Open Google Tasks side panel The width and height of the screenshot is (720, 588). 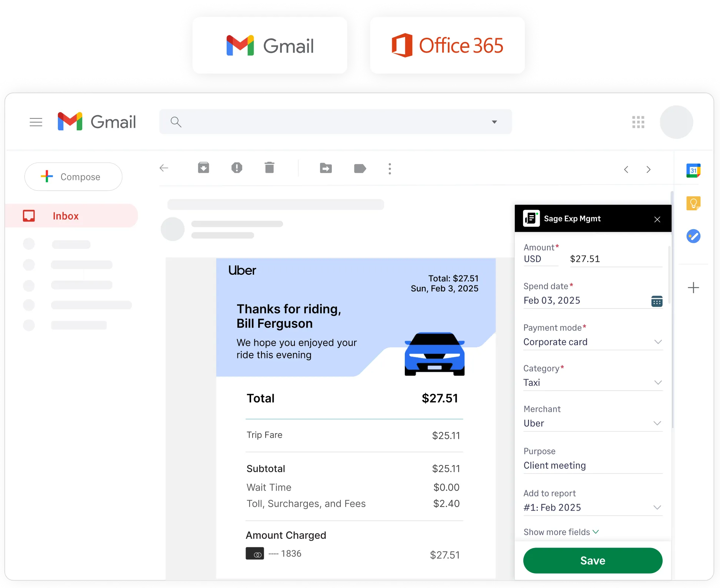tap(694, 236)
